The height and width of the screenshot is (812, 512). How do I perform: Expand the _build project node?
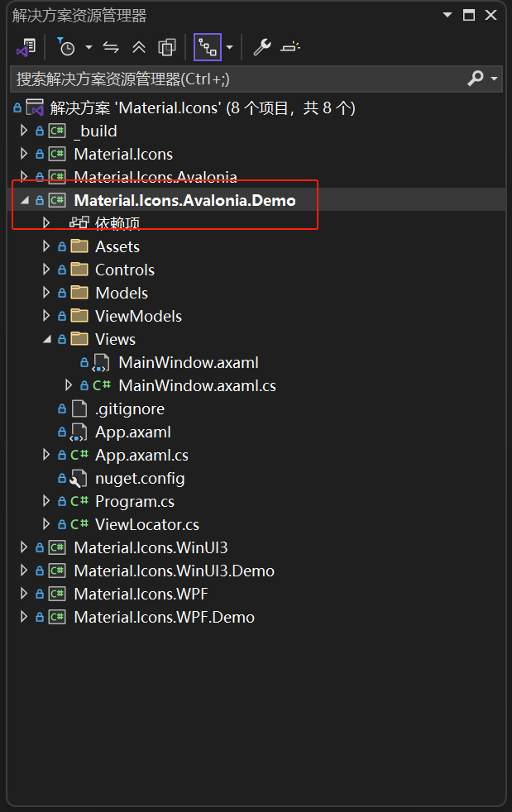click(23, 130)
